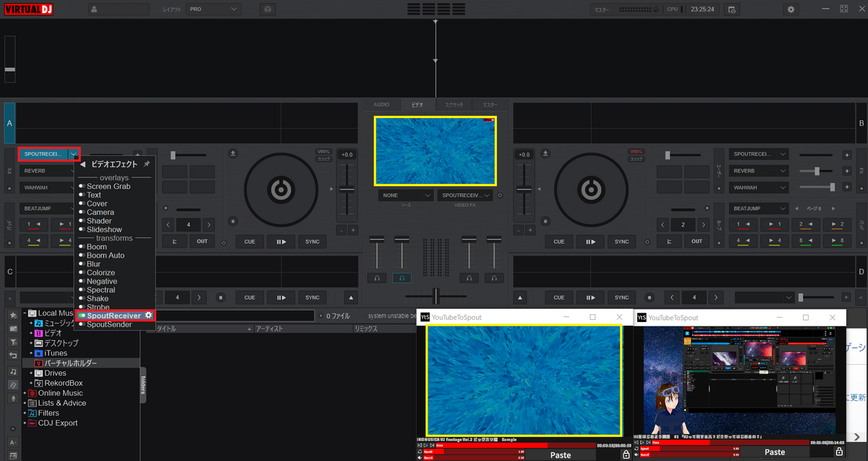868x461 pixels.
Task: Click video preview thumbnail in center panel
Action: click(435, 151)
